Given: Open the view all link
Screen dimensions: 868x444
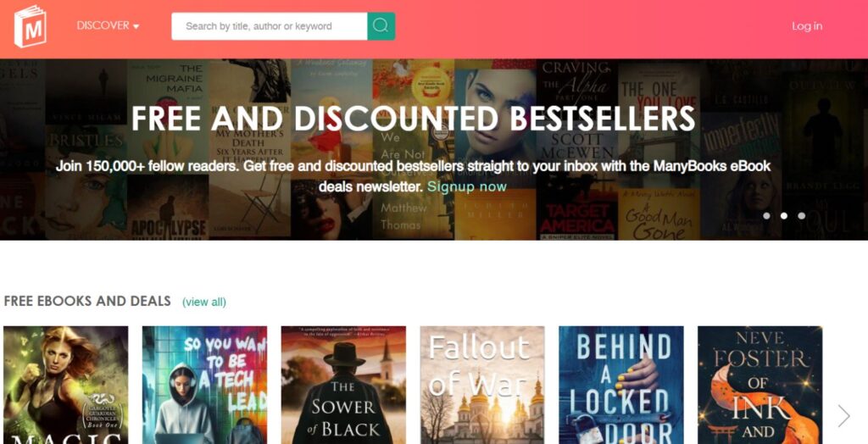Looking at the screenshot, I should 204,302.
